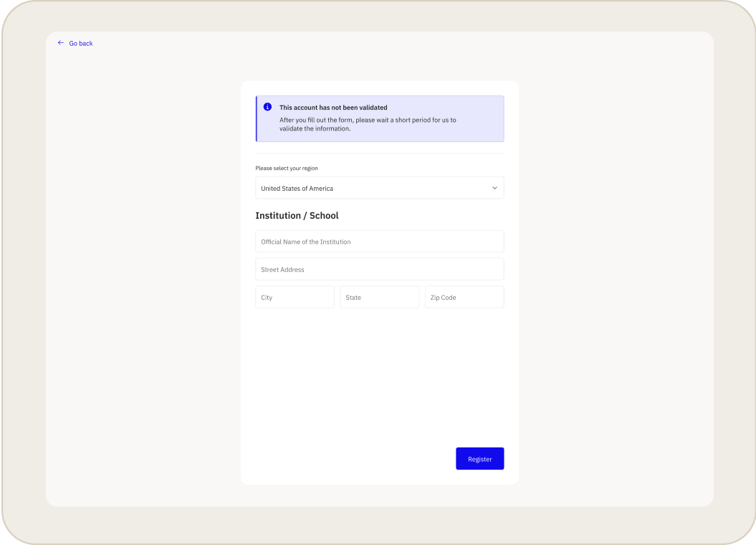Click the Please select your region label

(x=286, y=168)
